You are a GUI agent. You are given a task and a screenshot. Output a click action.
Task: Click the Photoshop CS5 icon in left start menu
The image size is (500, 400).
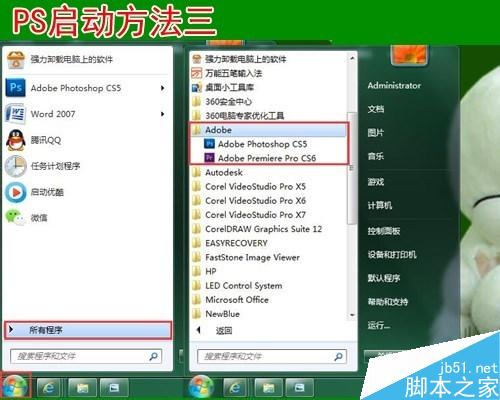click(x=16, y=88)
